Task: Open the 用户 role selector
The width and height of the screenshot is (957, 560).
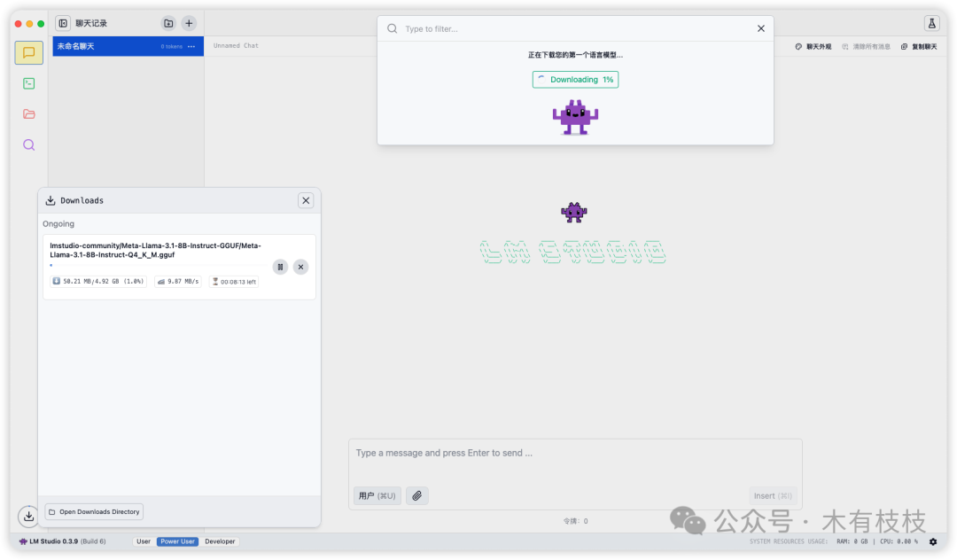Action: (377, 496)
